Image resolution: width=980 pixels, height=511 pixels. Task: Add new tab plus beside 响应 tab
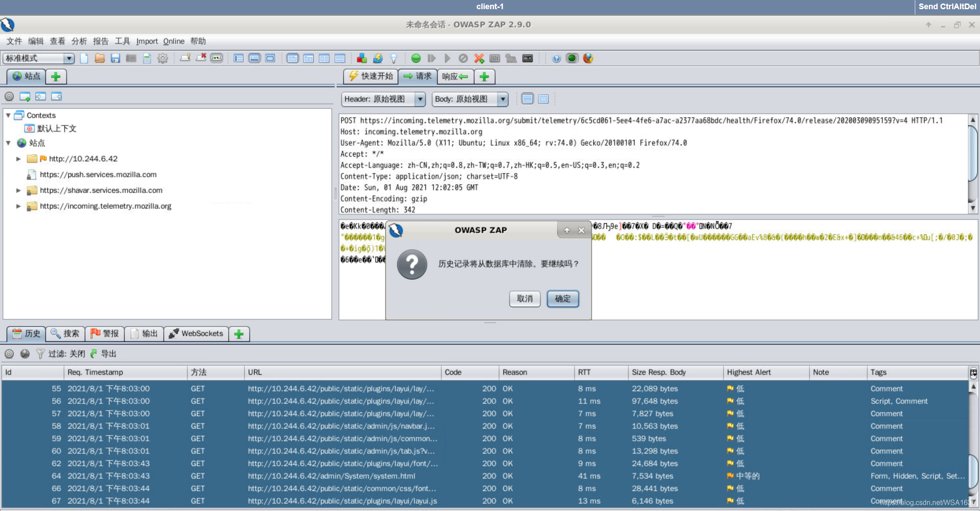click(x=484, y=76)
